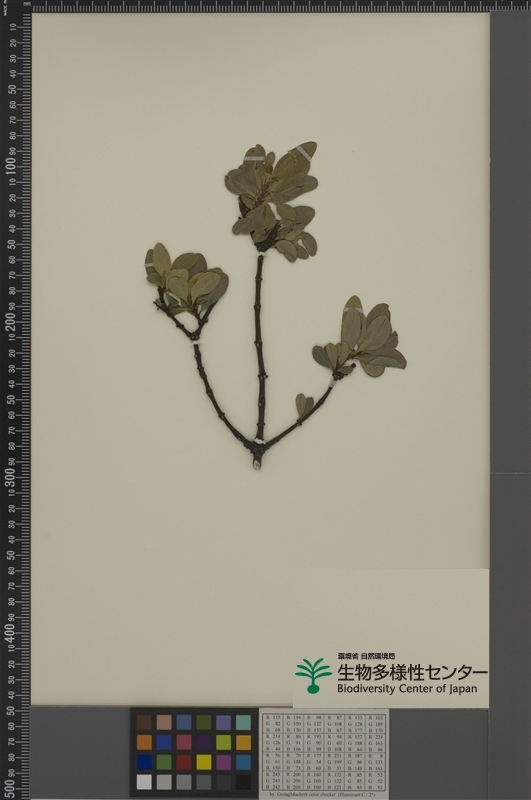Screen dimensions: 531x800
Task: Select the red swatch in the third row
Action: coord(184,762)
